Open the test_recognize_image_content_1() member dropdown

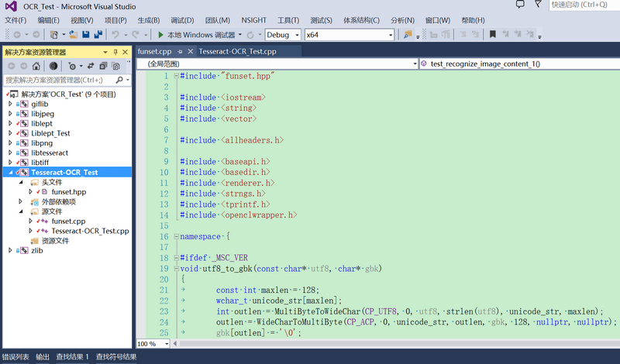point(519,64)
